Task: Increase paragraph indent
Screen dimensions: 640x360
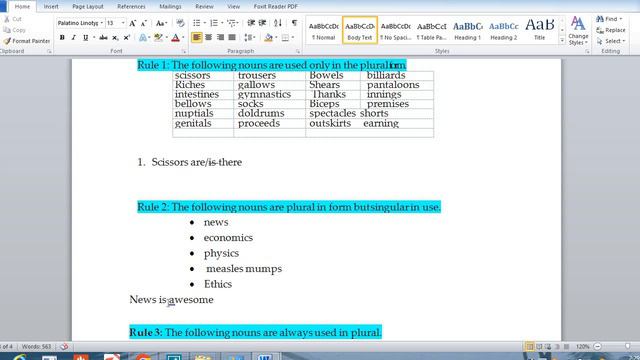Action: (263, 23)
